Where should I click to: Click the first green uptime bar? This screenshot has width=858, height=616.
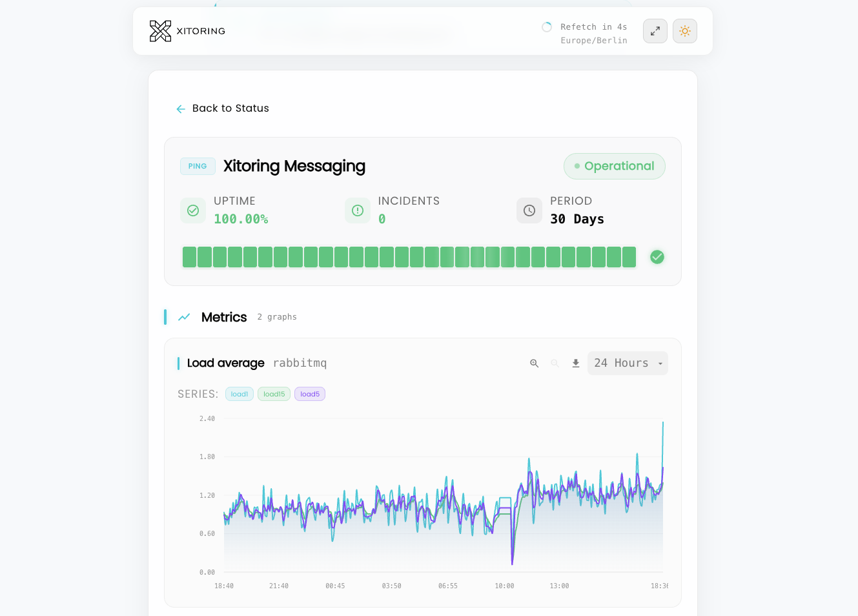pos(189,257)
